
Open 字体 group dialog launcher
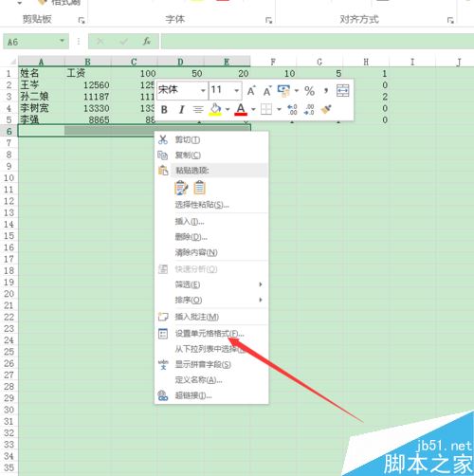(269, 20)
